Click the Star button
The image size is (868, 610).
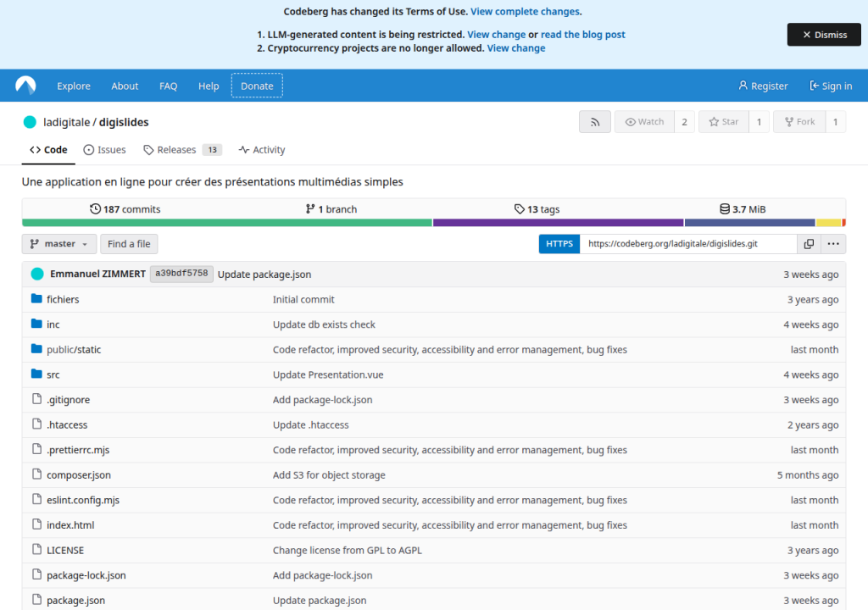tap(724, 122)
